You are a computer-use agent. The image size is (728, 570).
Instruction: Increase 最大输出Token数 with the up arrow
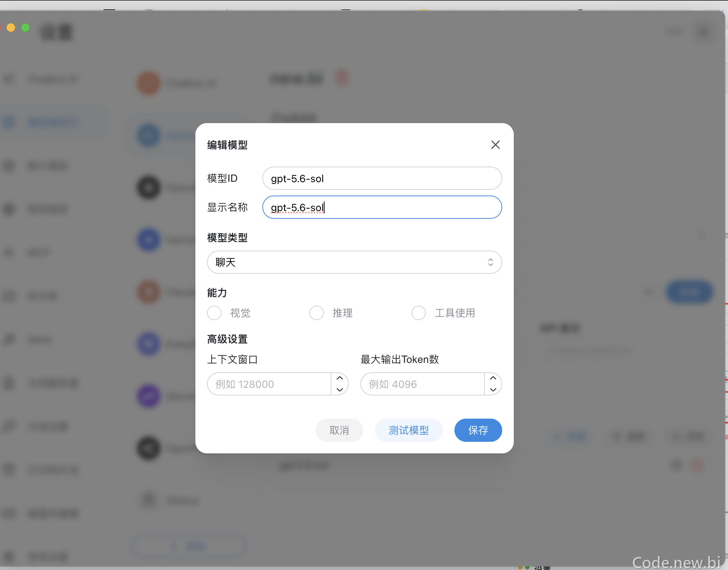[493, 378]
